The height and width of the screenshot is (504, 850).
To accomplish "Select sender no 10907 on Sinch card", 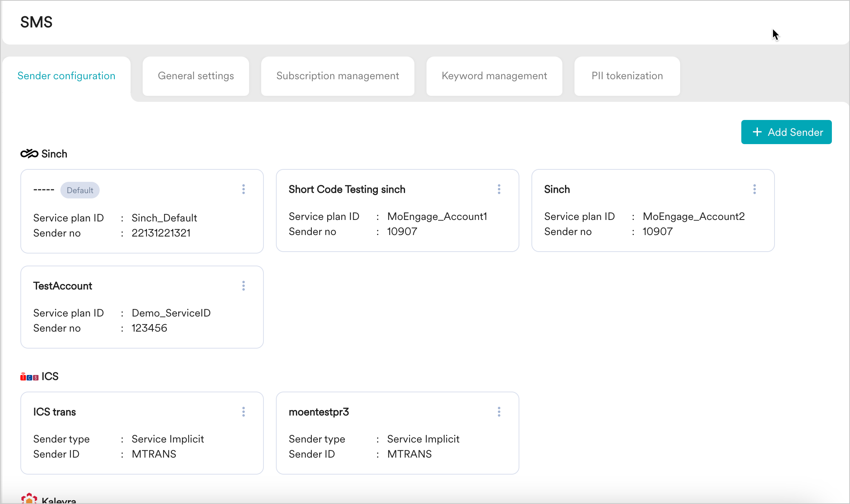I will pyautogui.click(x=658, y=232).
